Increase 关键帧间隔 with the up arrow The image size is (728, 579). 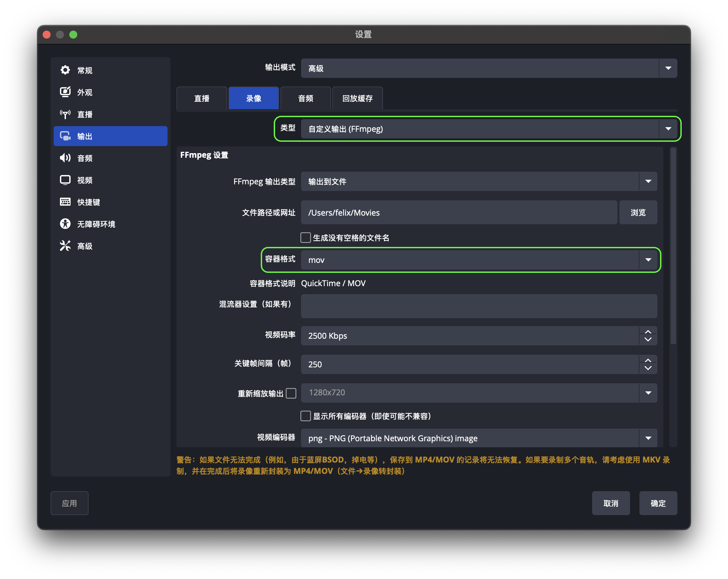(648, 360)
